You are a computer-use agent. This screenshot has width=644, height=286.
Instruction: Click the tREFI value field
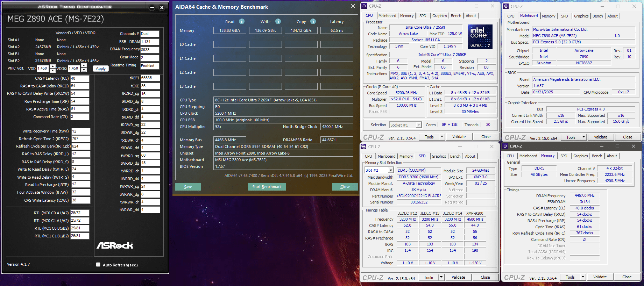point(150,78)
